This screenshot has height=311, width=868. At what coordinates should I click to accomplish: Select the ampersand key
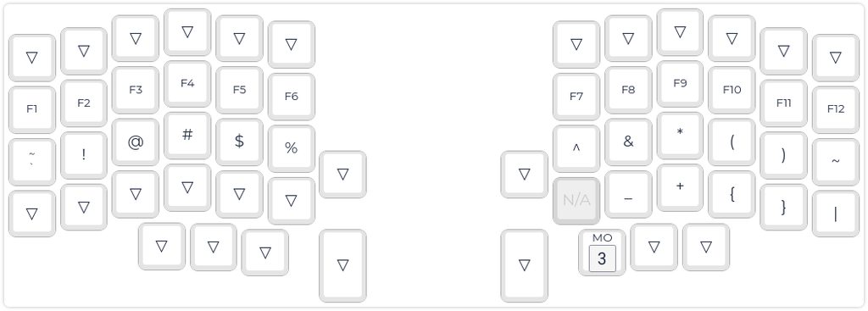click(628, 142)
